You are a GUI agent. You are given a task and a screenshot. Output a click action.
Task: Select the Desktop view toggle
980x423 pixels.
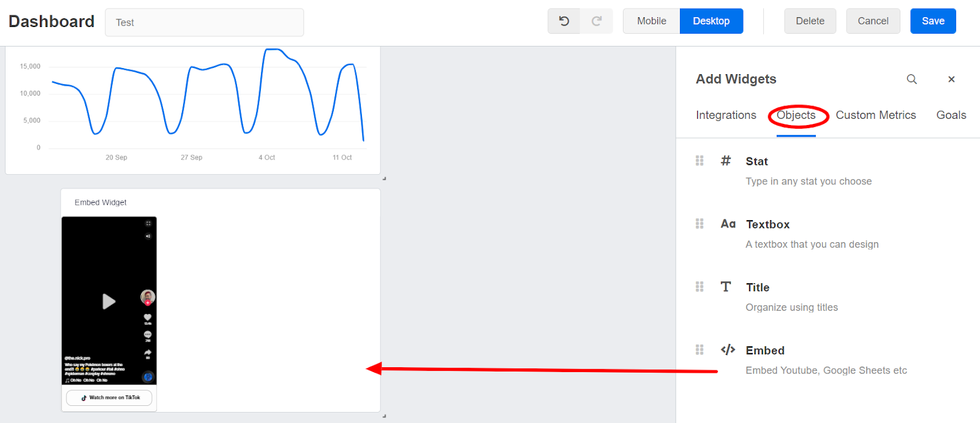click(710, 20)
